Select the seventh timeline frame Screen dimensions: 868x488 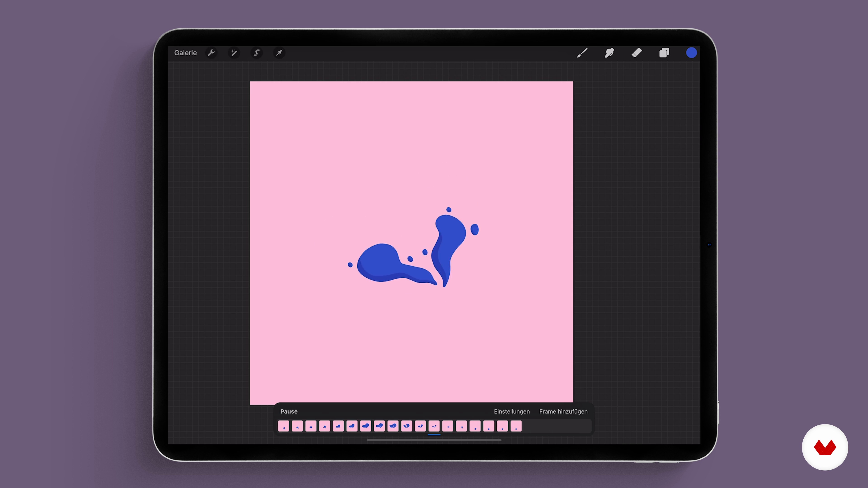[x=366, y=426]
